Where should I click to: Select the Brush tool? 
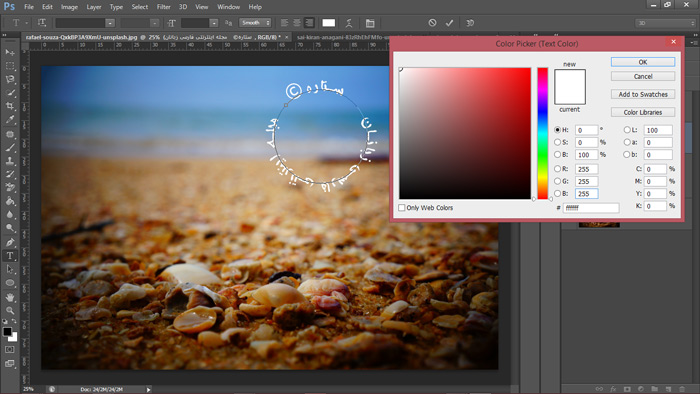(10, 147)
